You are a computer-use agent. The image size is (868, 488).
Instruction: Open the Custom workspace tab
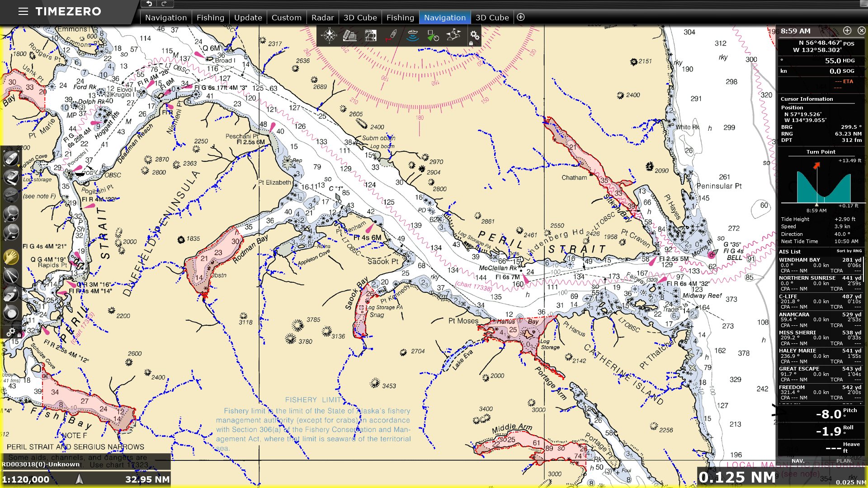click(286, 18)
